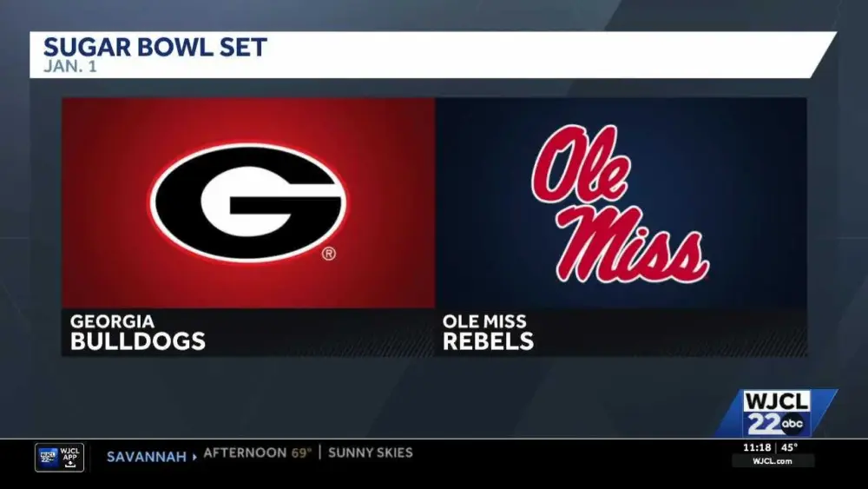Select the GEORGIA BULLDOGS team label

pyautogui.click(x=137, y=332)
